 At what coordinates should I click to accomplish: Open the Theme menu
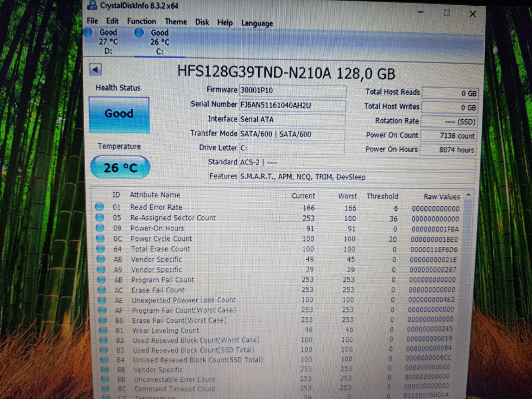tap(176, 22)
